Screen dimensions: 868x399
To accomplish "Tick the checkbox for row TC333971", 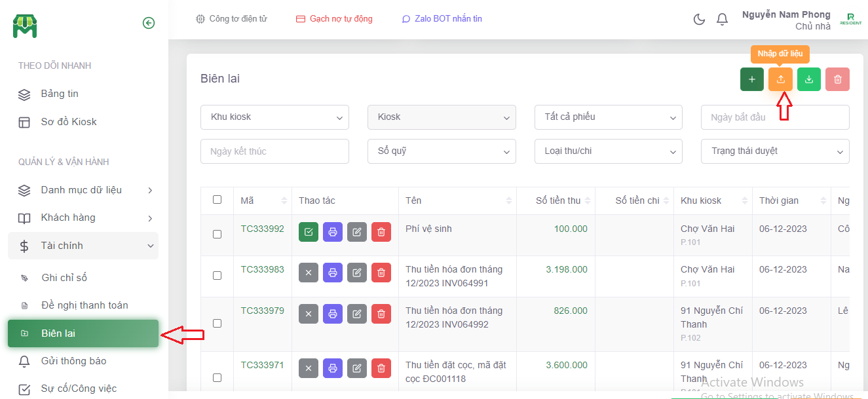I will pyautogui.click(x=217, y=377).
